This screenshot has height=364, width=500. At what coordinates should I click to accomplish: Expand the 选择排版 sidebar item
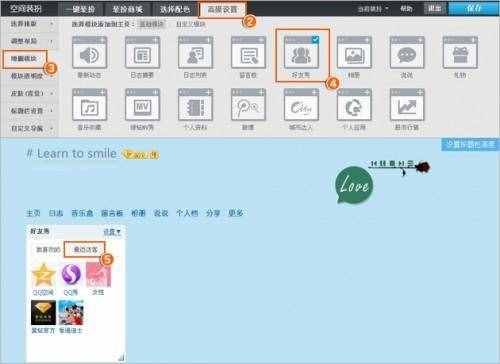pos(31,24)
